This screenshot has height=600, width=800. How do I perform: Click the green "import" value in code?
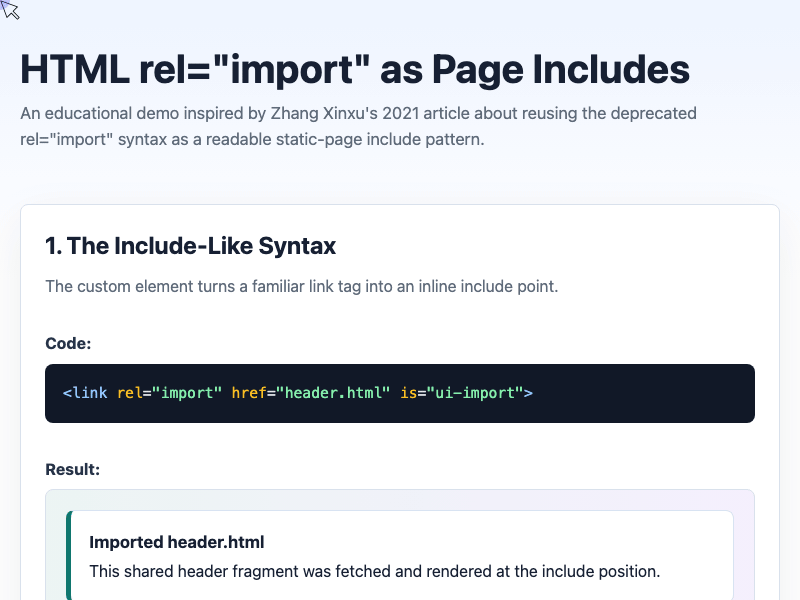(187, 393)
